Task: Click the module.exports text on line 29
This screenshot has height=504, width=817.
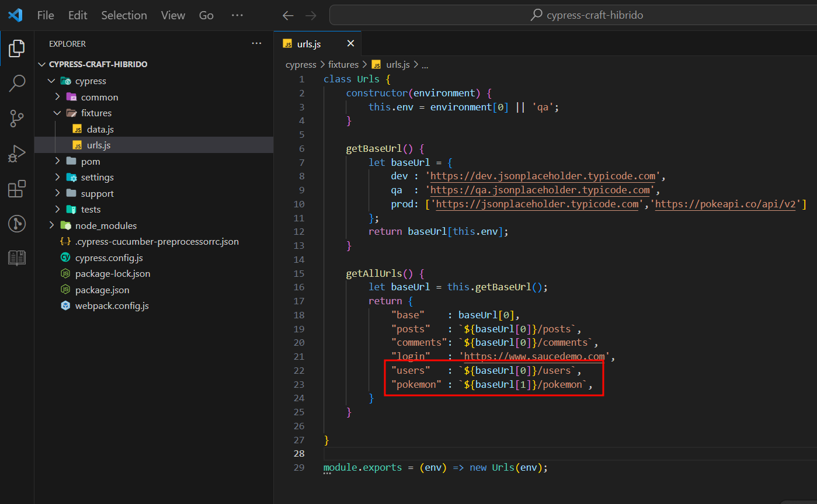Action: [x=363, y=468]
